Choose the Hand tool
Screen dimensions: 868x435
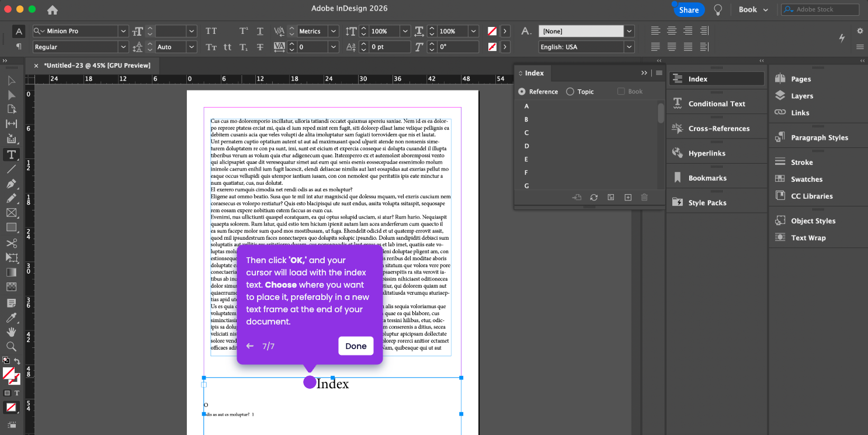11,333
